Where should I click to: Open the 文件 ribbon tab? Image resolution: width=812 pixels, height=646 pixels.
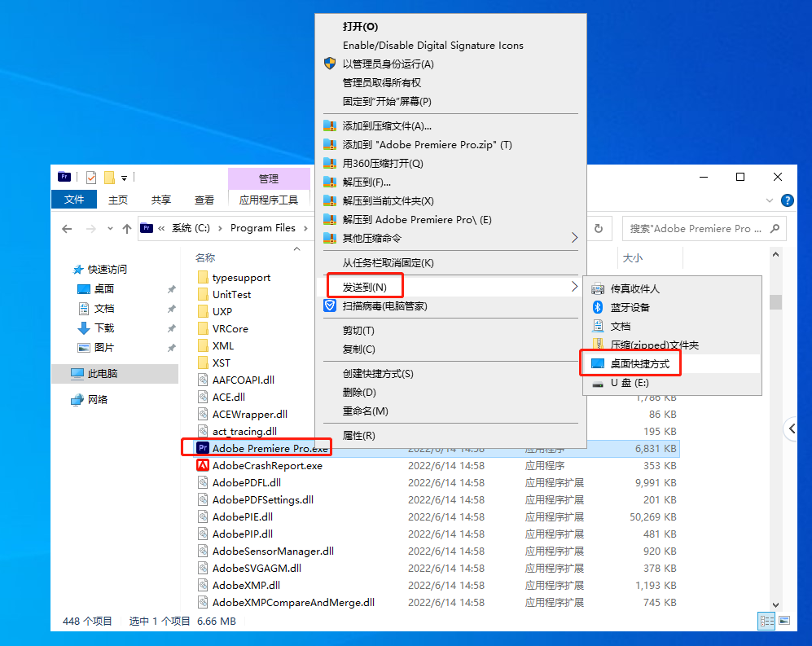74,200
